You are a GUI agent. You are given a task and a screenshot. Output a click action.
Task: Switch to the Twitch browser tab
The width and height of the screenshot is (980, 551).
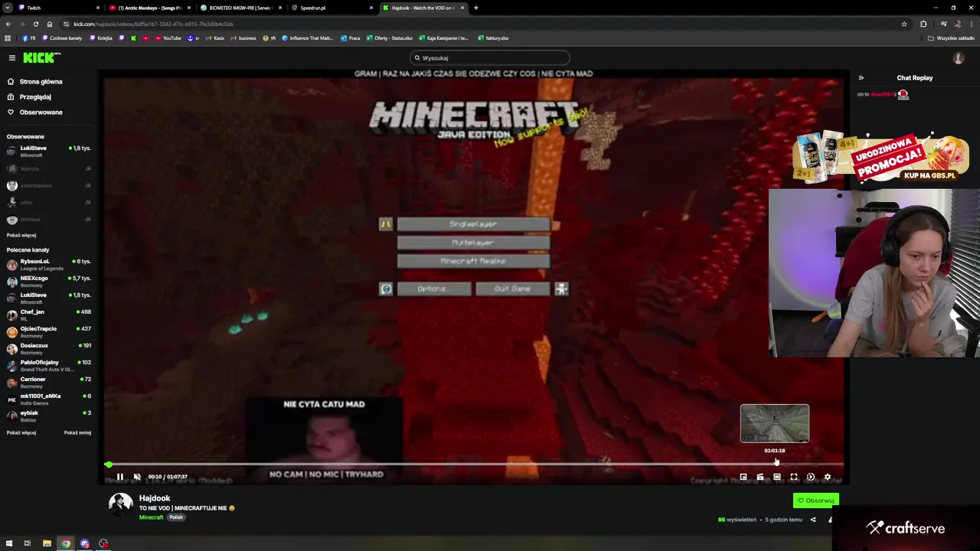click(60, 8)
